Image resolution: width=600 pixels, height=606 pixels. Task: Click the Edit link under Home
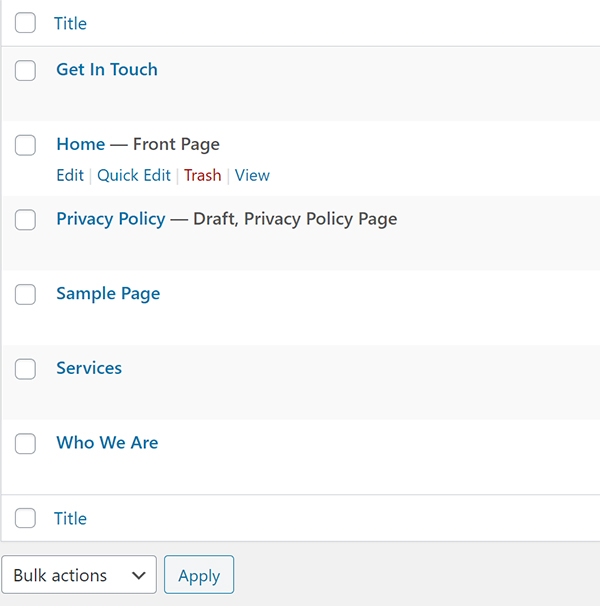pos(70,175)
